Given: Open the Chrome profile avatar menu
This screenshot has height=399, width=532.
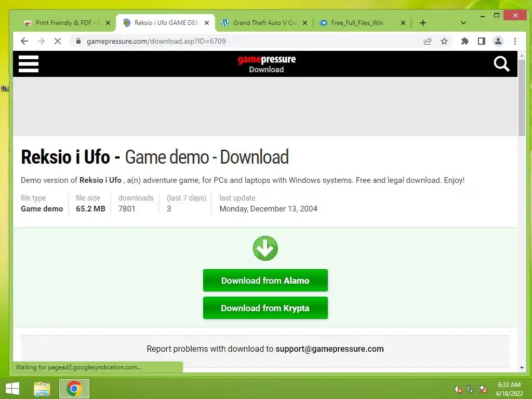Looking at the screenshot, I should pyautogui.click(x=498, y=41).
